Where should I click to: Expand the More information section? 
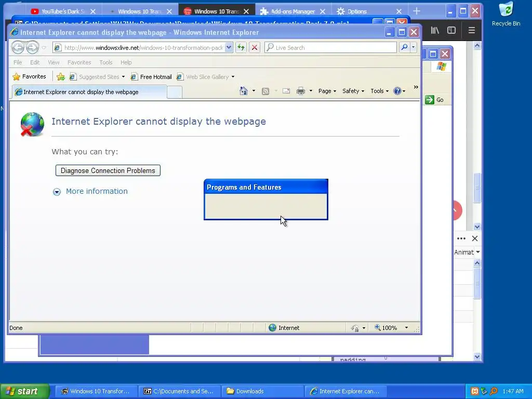90,191
